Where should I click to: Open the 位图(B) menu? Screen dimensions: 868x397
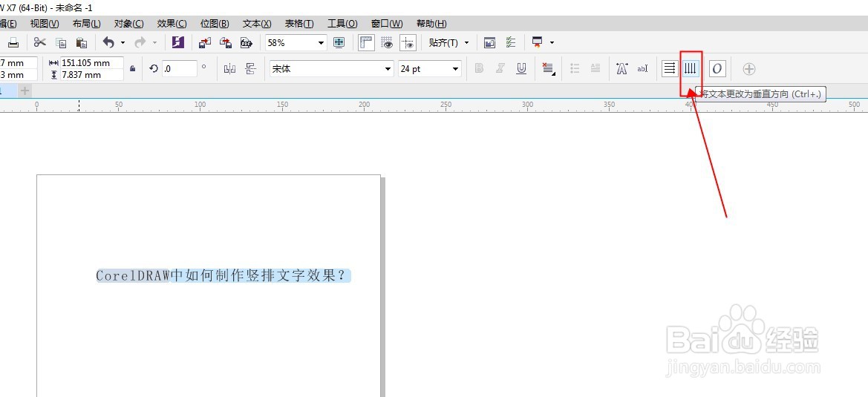[215, 24]
